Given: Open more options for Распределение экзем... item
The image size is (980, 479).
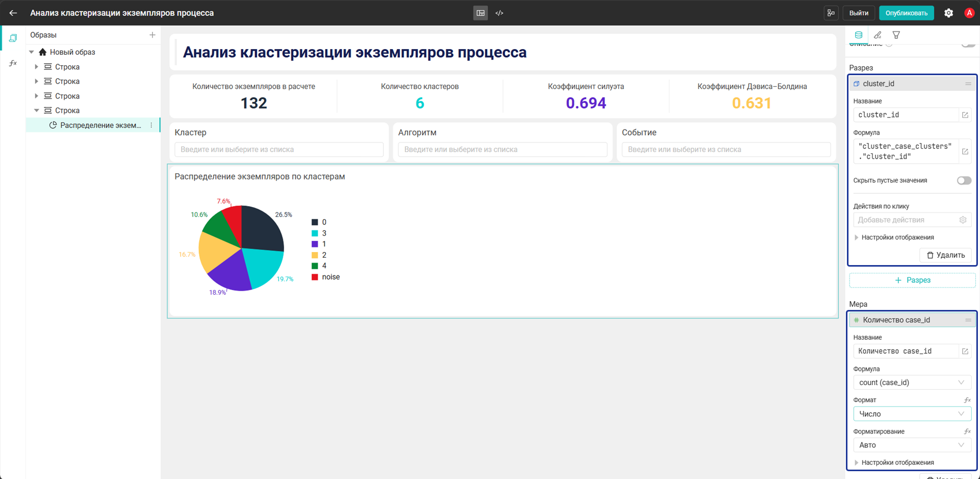Looking at the screenshot, I should [151, 125].
